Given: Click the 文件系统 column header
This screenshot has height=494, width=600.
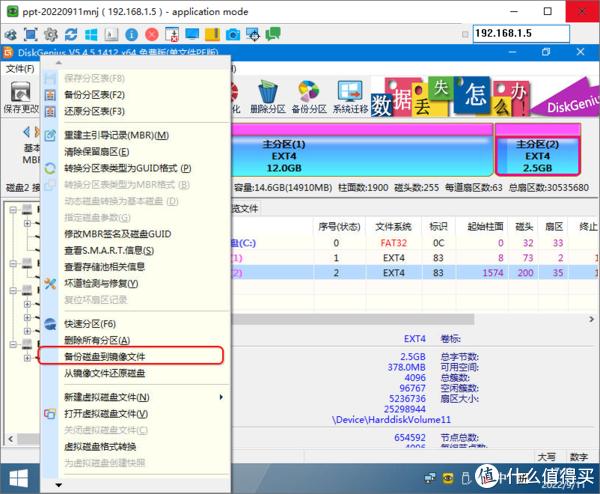Looking at the screenshot, I should pyautogui.click(x=393, y=227).
